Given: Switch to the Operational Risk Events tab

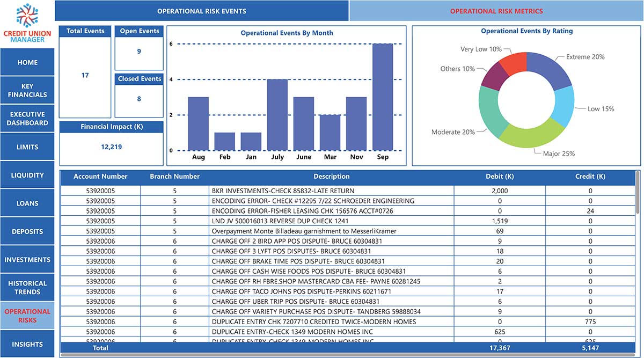Looking at the screenshot, I should [x=202, y=11].
